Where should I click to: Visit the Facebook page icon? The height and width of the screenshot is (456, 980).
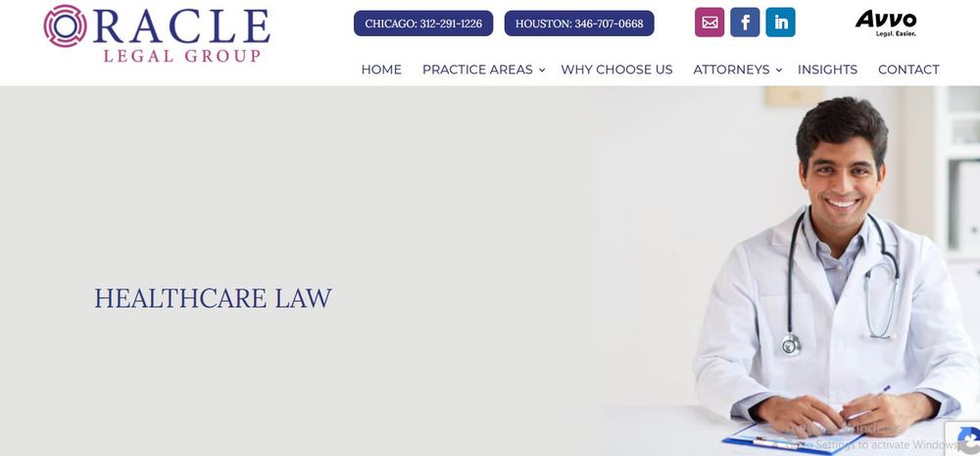point(745,23)
